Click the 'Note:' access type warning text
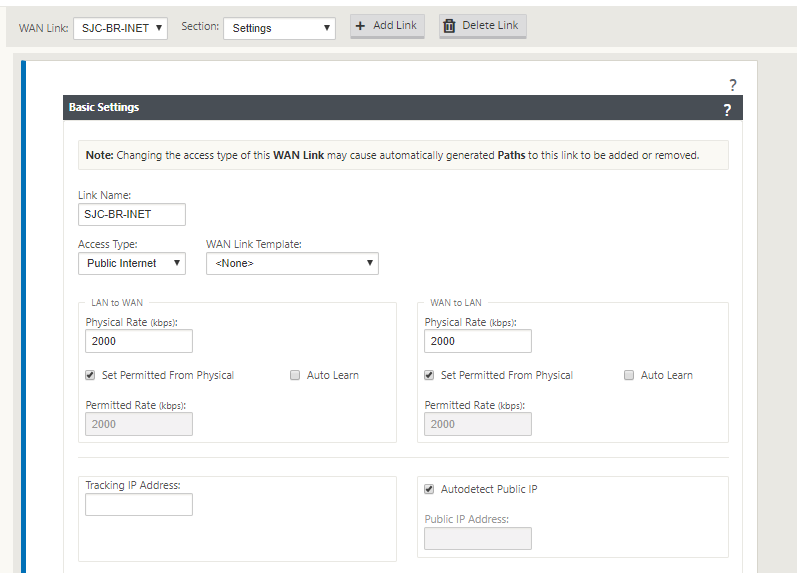This screenshot has height=573, width=797. pyautogui.click(x=392, y=155)
